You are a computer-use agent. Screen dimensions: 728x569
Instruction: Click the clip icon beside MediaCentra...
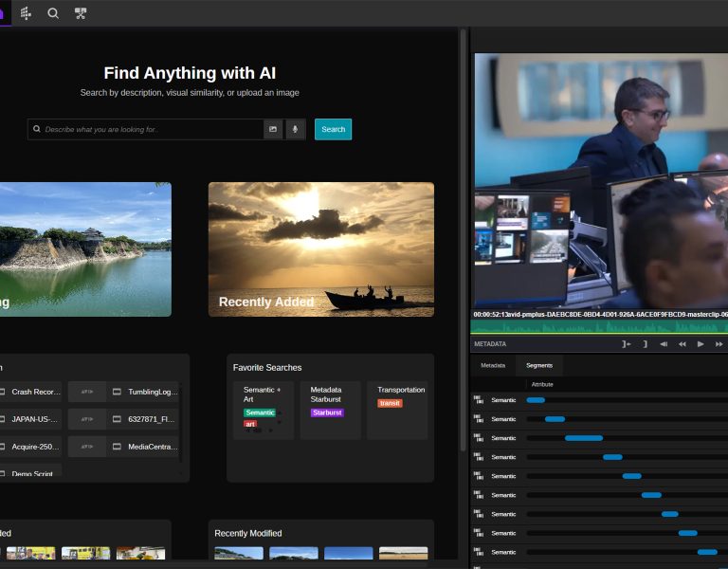click(117, 447)
